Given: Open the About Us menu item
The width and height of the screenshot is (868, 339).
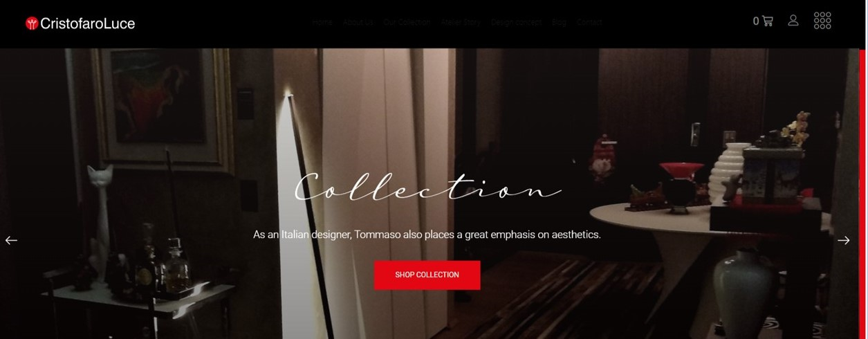Looking at the screenshot, I should pos(358,22).
